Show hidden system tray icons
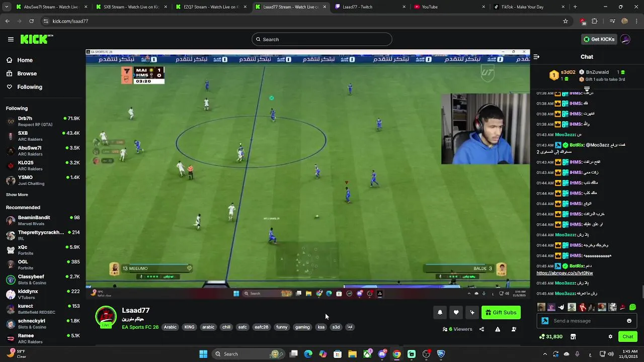 point(545,354)
